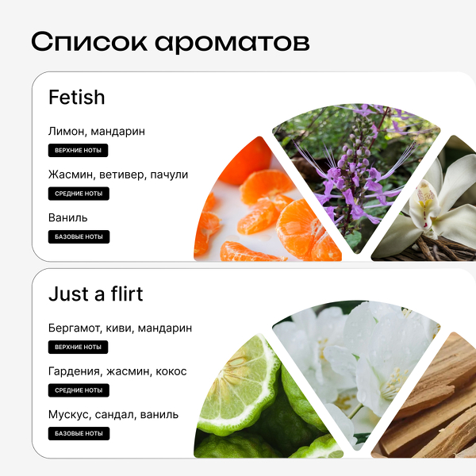Image resolution: width=476 pixels, height=476 pixels.
Task: Click the Лимон, мандарин notes text
Action: click(97, 132)
